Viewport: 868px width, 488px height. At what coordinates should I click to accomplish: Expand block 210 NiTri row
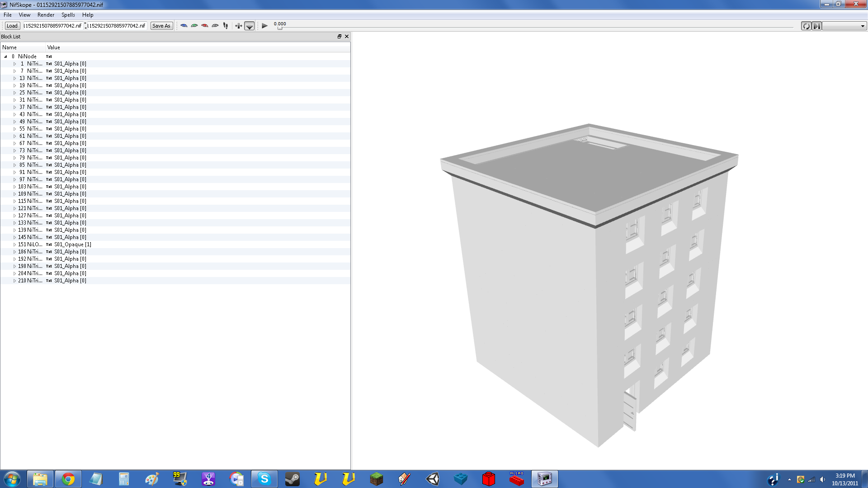tap(14, 281)
